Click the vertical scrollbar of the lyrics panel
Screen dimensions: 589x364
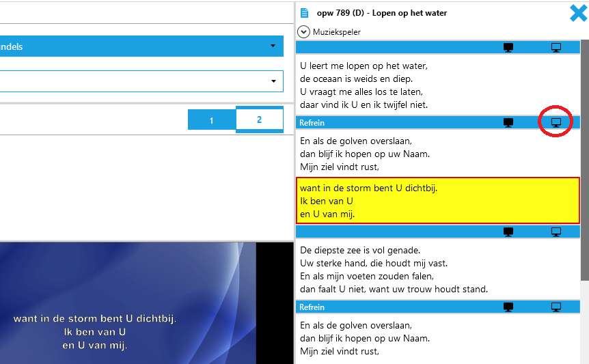[x=584, y=160]
